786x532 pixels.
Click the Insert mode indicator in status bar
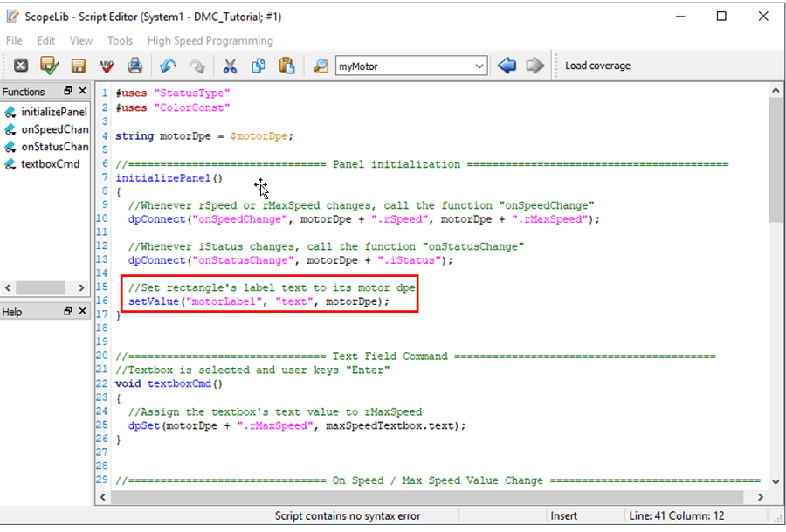[563, 516]
